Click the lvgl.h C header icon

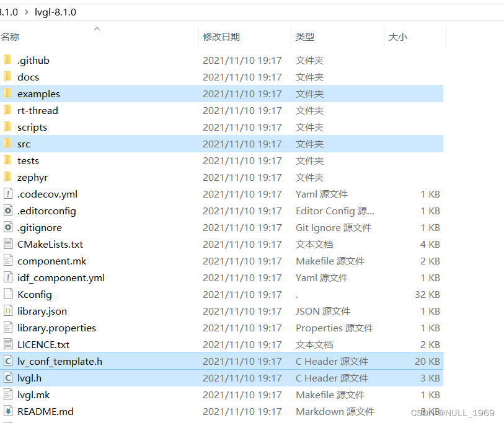tap(8, 378)
